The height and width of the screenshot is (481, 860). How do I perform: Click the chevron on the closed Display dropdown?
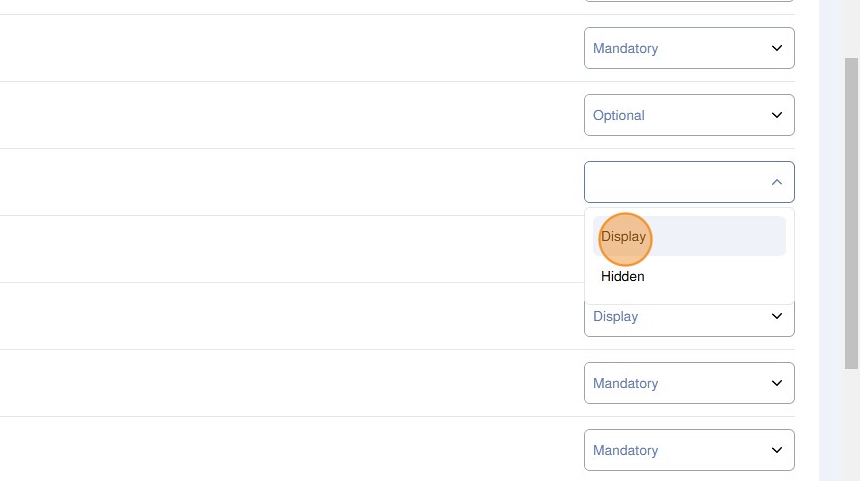(777, 317)
